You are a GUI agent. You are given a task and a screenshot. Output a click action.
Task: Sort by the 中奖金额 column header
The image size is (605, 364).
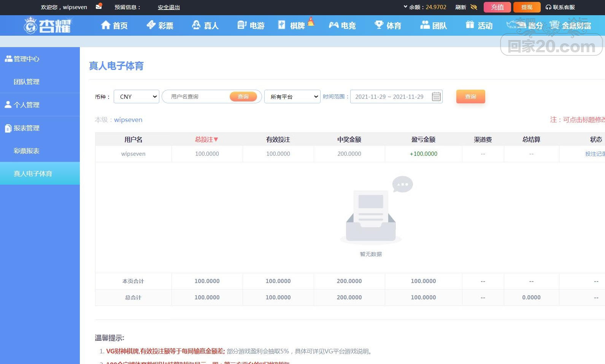point(349,139)
